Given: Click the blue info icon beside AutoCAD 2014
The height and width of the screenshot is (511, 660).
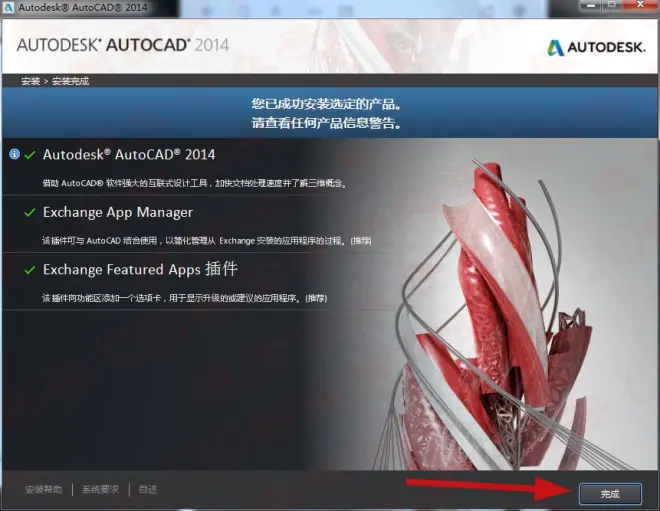Looking at the screenshot, I should coord(14,154).
